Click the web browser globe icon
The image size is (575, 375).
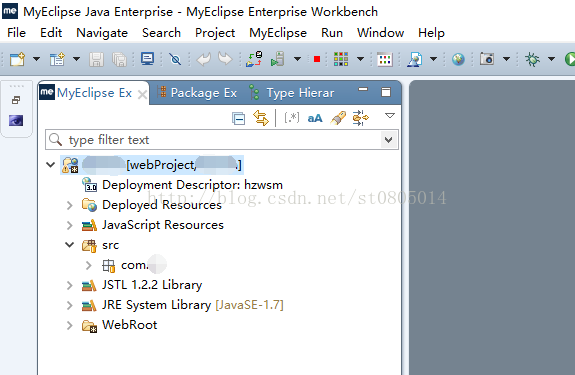tap(458, 59)
